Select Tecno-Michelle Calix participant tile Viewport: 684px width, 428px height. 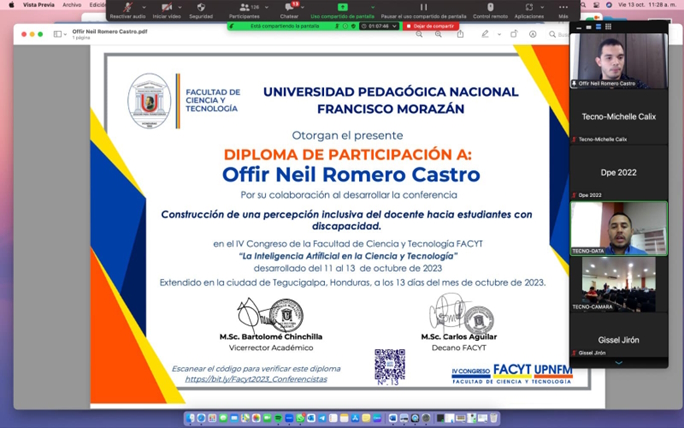coord(618,117)
